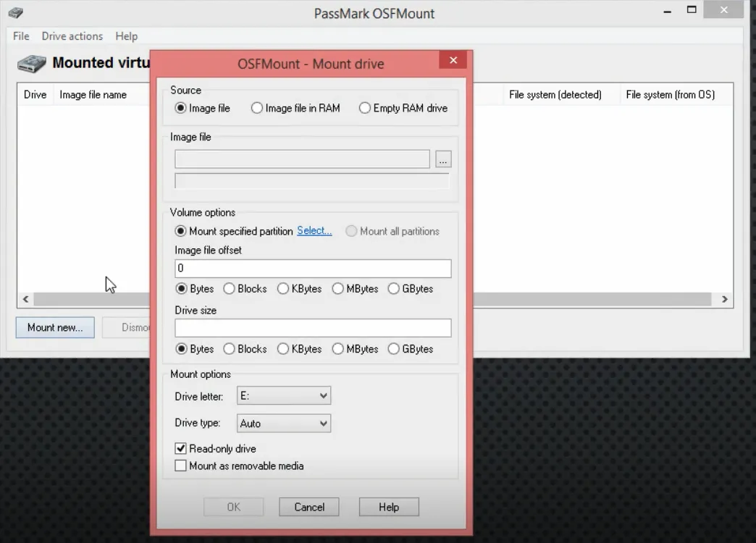756x543 pixels.
Task: Click the browse (...) image file button
Action: tap(443, 160)
